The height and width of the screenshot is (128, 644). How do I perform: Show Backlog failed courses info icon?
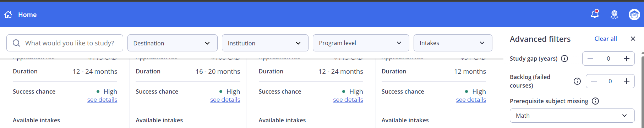pos(577,81)
